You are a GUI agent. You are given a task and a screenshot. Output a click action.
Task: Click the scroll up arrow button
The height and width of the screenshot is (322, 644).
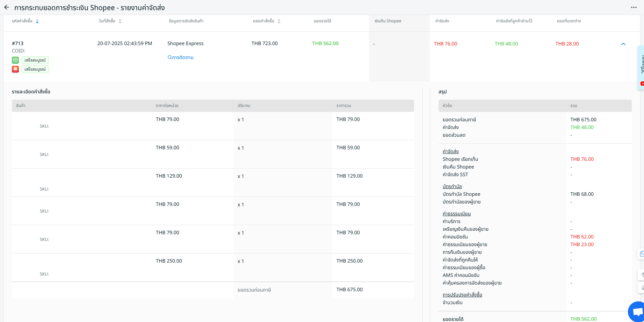coord(642,275)
